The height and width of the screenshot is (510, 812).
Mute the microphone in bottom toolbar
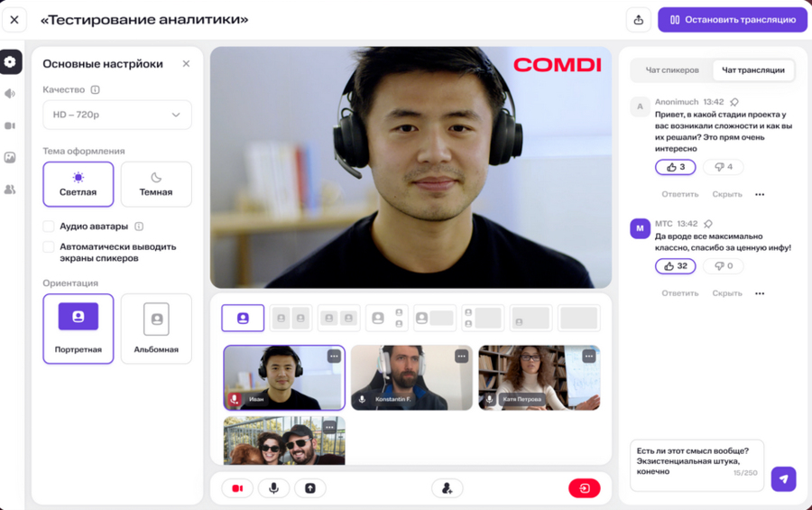273,488
